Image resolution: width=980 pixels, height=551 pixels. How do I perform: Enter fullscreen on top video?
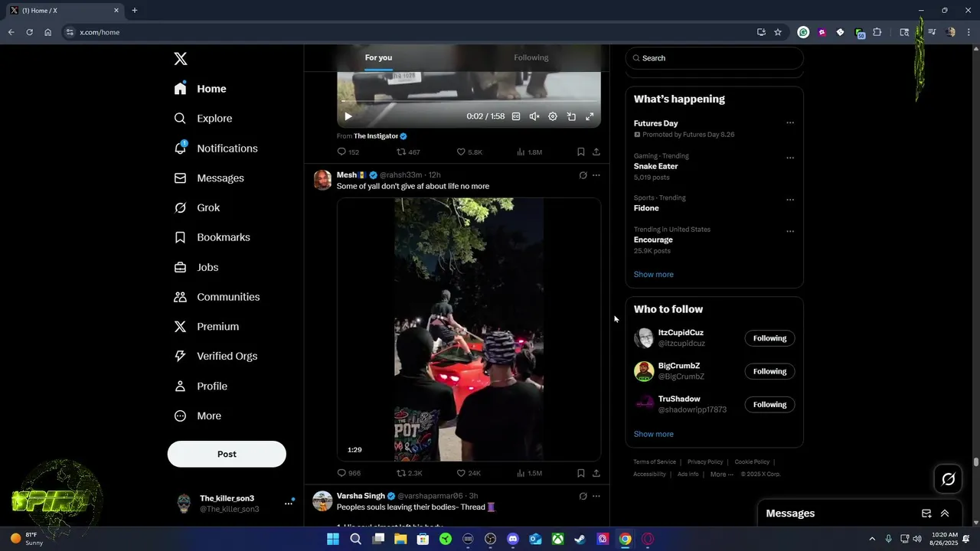[590, 116]
